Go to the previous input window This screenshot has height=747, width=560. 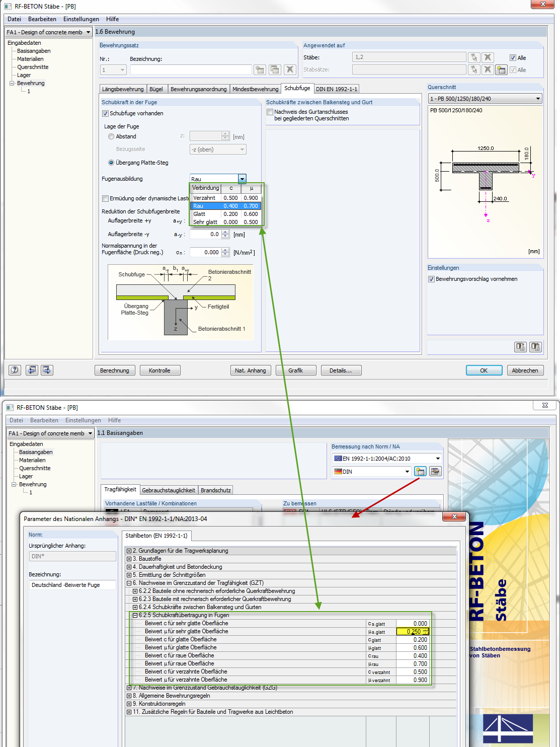pos(32,370)
